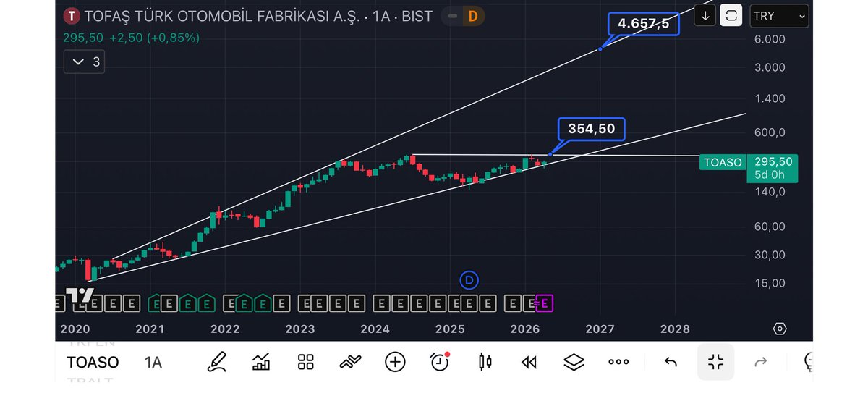The width and height of the screenshot is (868, 401).
Task: Tap the 600,0 price scale label
Action: [770, 132]
